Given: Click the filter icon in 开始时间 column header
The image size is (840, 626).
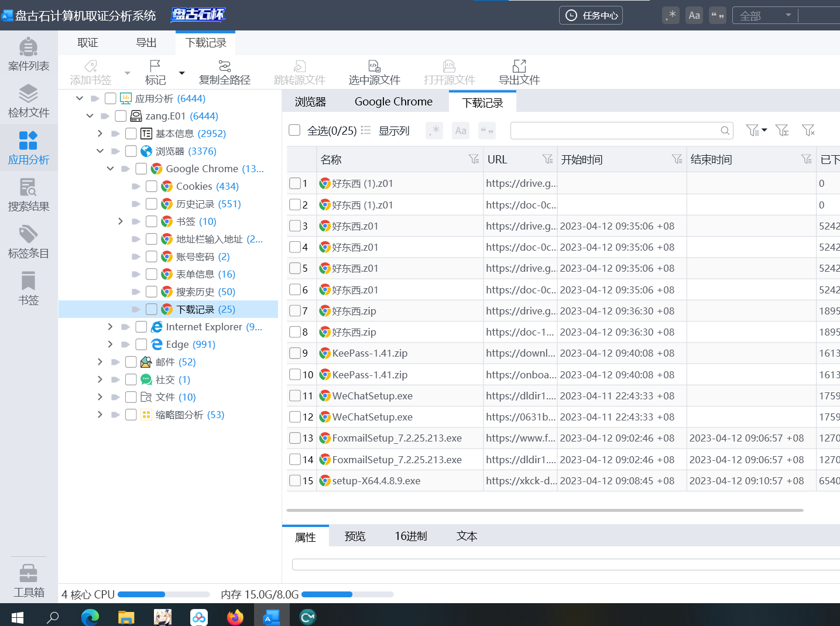Looking at the screenshot, I should (677, 159).
